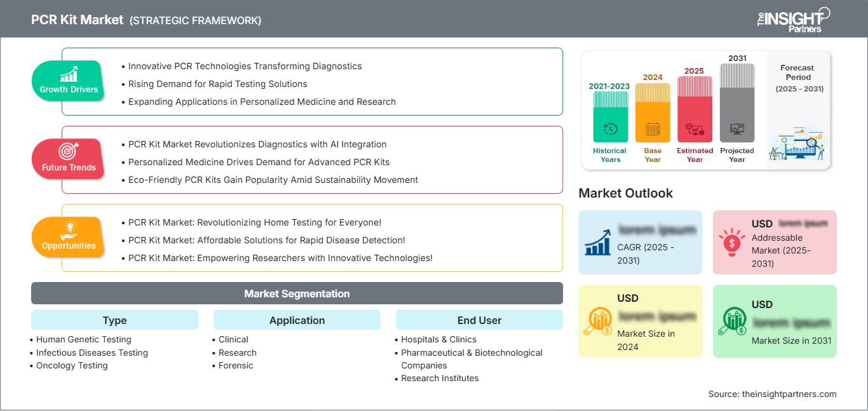868x411 pixels.
Task: Click 'Personalized Medicine Drives Demand for Advanced PCR Kits'
Action: 259,162
